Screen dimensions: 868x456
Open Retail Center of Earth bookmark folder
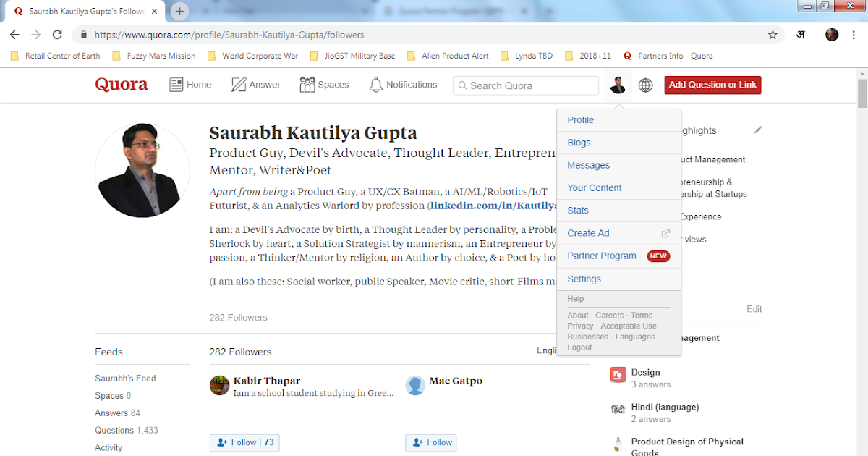(x=55, y=56)
